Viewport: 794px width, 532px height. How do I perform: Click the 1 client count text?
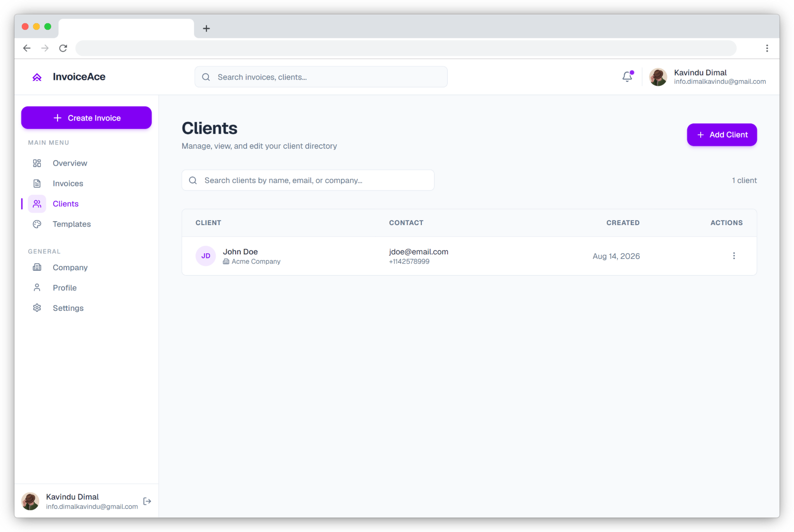(x=744, y=180)
